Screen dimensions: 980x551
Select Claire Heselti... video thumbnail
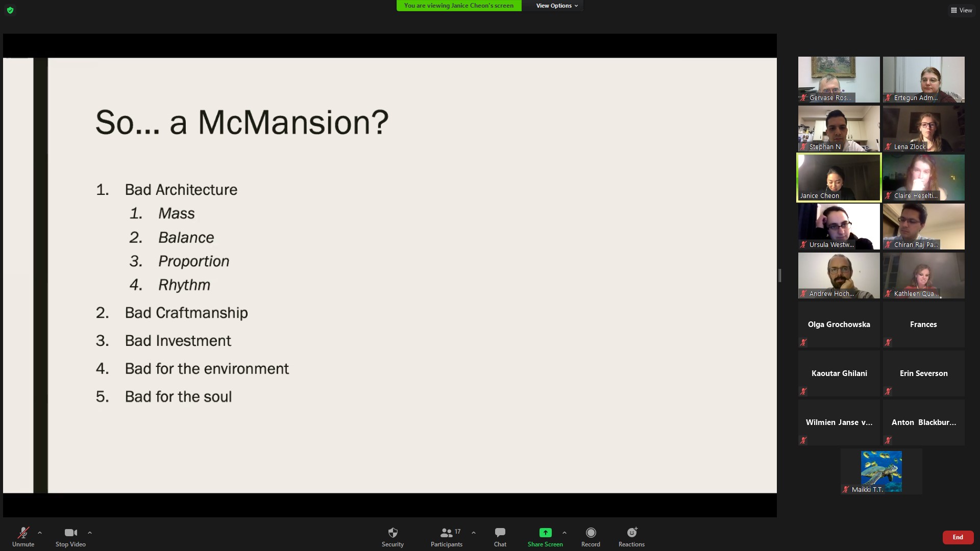tap(924, 178)
